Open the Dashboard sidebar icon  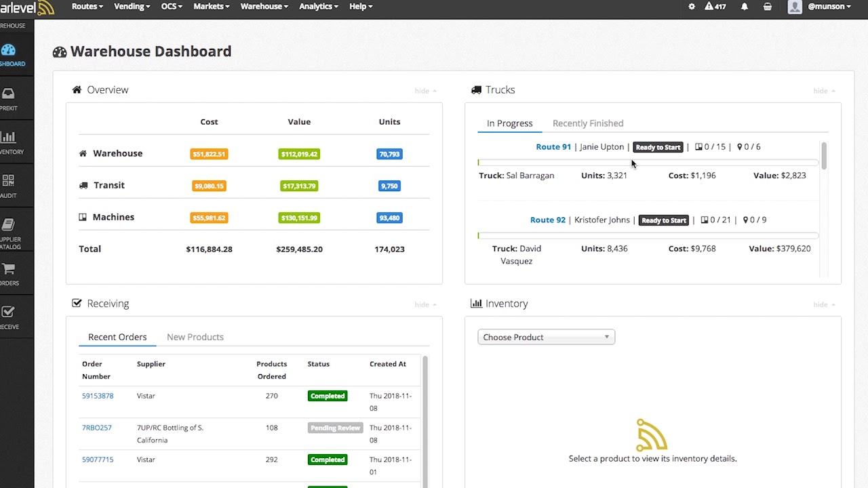pyautogui.click(x=8, y=50)
